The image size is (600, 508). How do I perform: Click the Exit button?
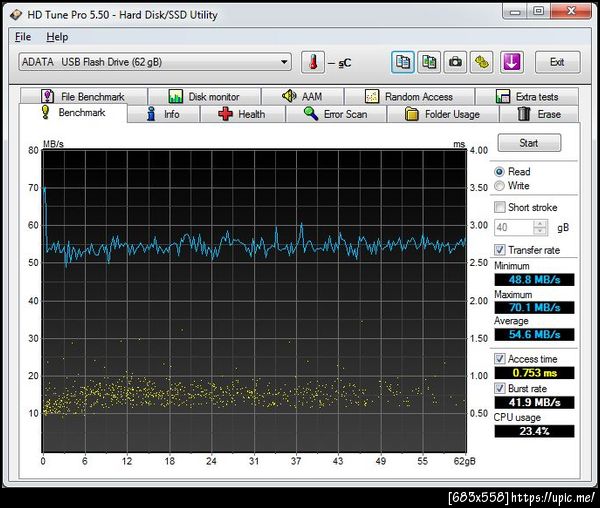coord(557,62)
